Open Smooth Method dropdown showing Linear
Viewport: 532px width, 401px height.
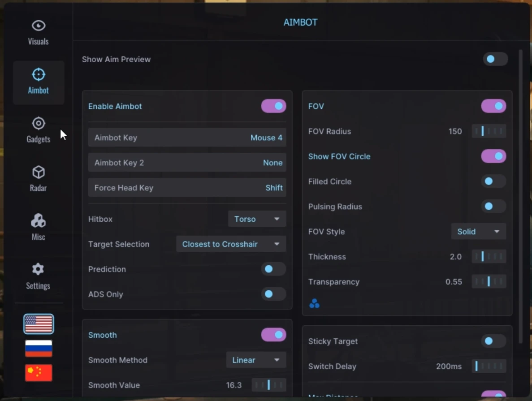click(x=256, y=360)
